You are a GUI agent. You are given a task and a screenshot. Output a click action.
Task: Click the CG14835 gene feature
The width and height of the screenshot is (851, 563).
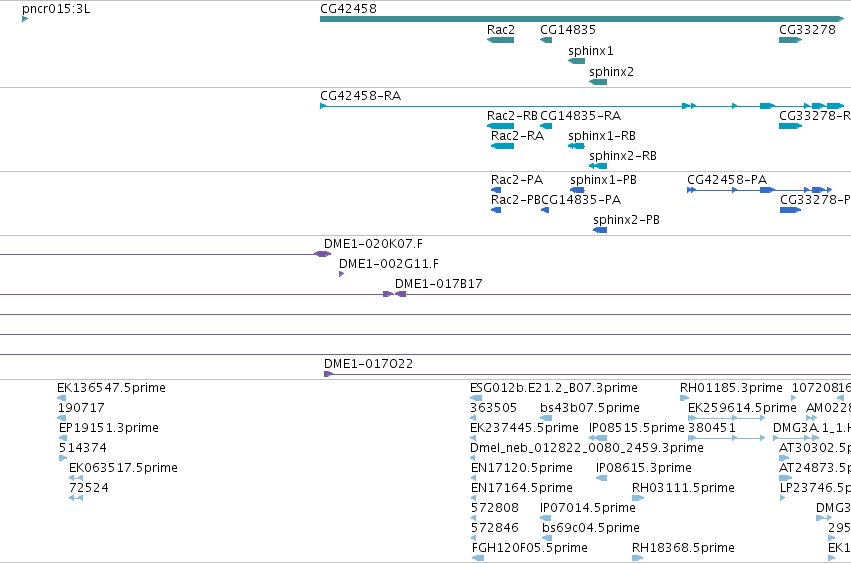(x=546, y=40)
